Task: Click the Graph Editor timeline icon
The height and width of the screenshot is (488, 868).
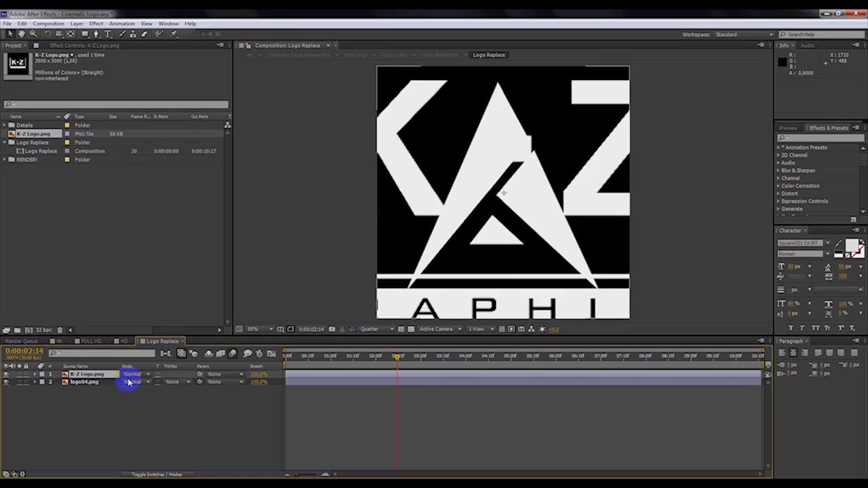Action: 271,353
